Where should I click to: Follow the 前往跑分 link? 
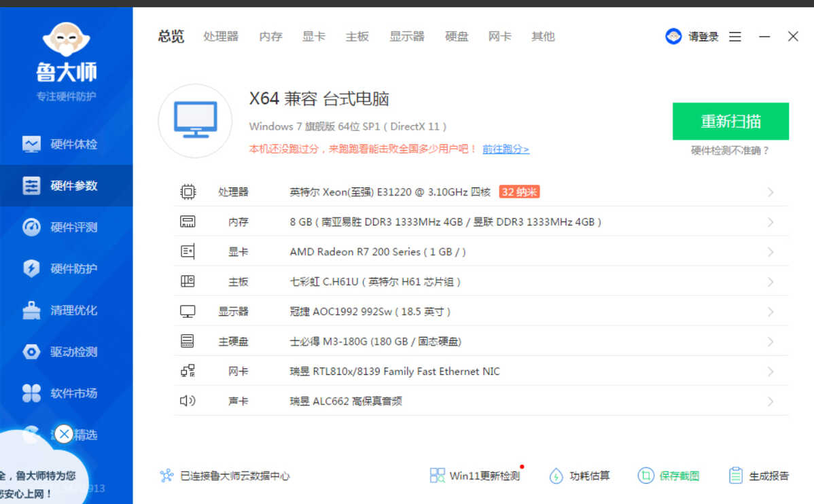point(506,149)
